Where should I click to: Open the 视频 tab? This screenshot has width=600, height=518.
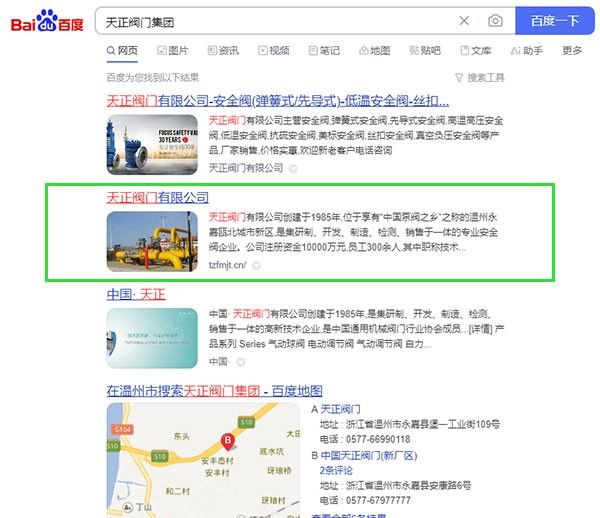[274, 50]
